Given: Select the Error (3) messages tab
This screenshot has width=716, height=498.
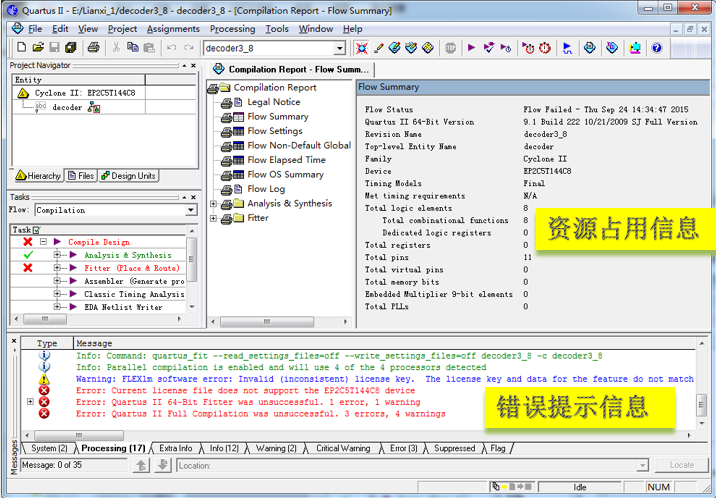Looking at the screenshot, I should [x=403, y=448].
